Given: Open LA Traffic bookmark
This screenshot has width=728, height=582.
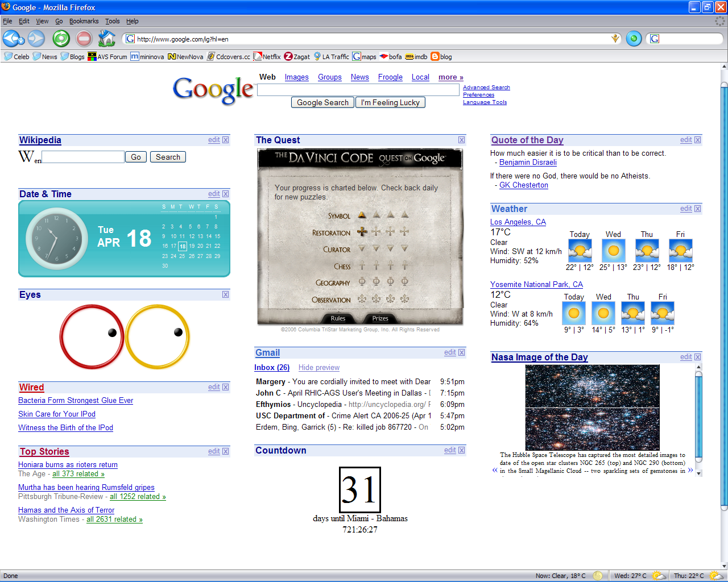Looking at the screenshot, I should click(332, 56).
